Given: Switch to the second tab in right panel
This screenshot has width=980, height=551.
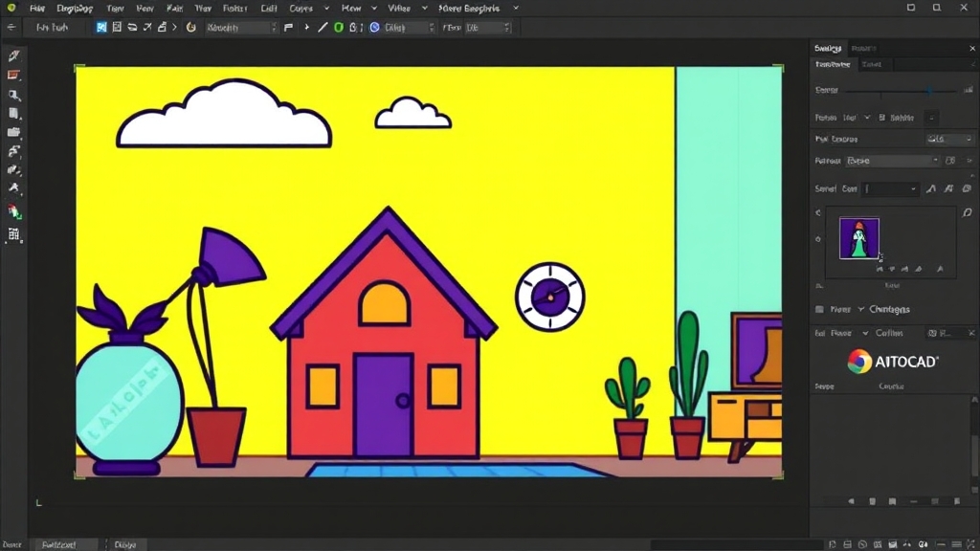Looking at the screenshot, I should [863, 48].
